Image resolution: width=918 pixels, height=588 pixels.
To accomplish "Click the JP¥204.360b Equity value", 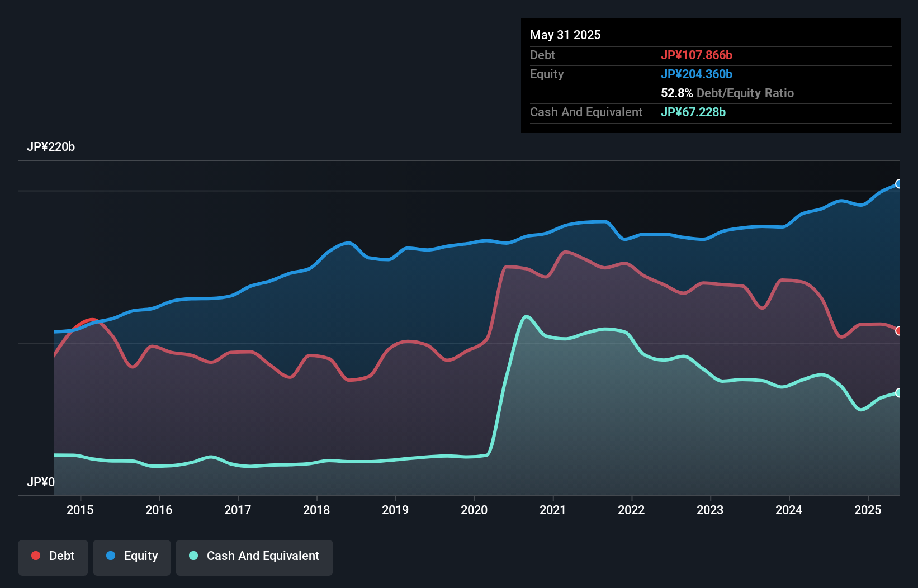I will click(x=697, y=74).
